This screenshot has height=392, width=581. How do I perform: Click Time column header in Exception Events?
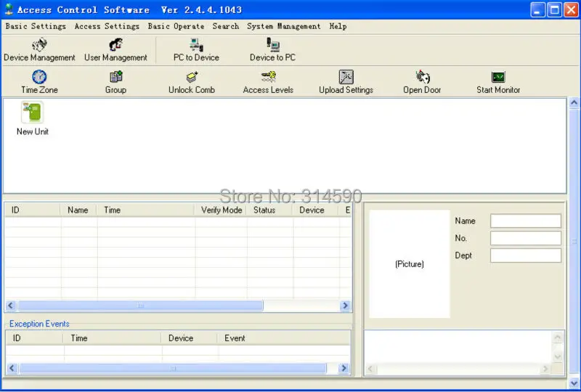(113, 338)
